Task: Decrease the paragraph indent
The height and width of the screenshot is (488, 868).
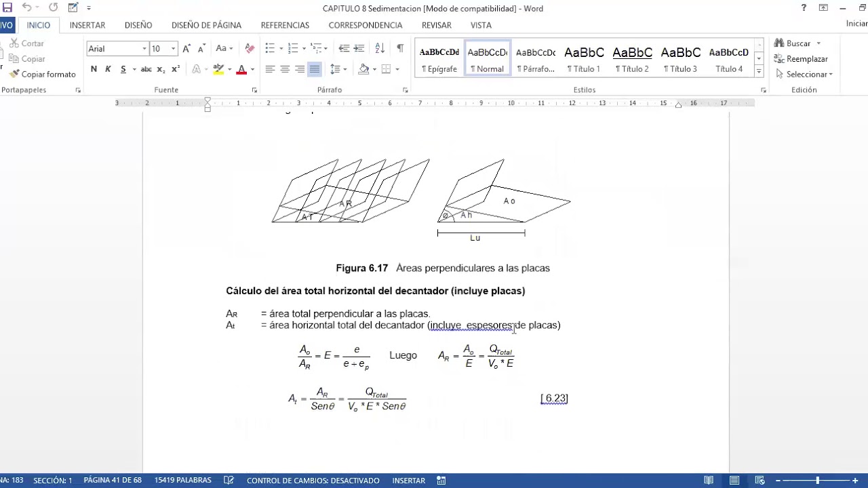Action: pyautogui.click(x=344, y=49)
